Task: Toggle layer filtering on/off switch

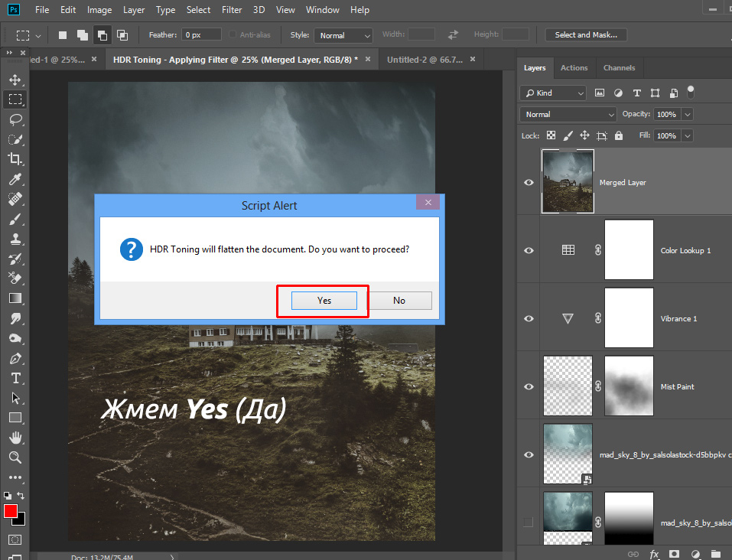Action: pyautogui.click(x=691, y=92)
